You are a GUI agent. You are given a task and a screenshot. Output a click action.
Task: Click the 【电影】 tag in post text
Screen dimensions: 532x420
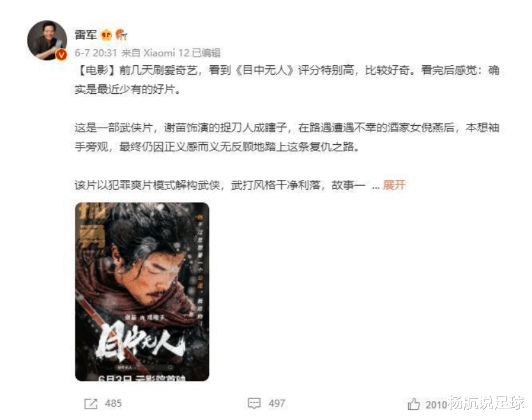96,70
